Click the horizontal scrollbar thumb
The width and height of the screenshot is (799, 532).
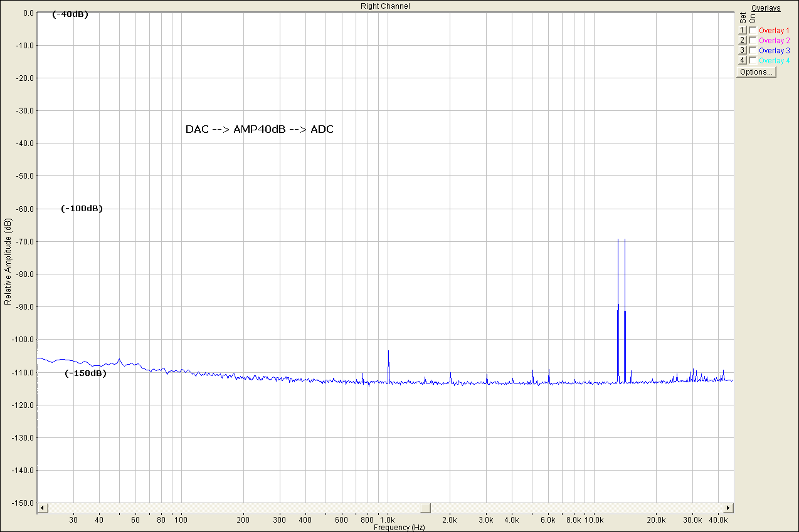point(425,508)
